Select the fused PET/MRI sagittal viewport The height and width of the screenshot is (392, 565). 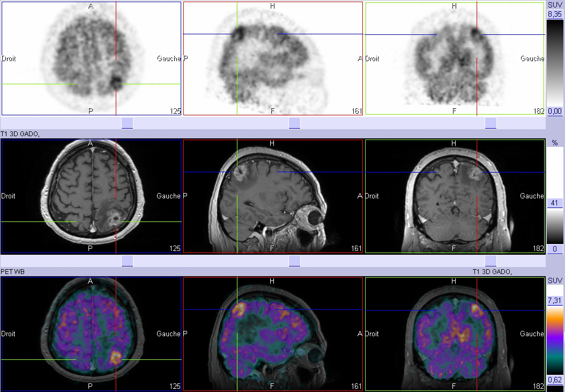pos(273,334)
